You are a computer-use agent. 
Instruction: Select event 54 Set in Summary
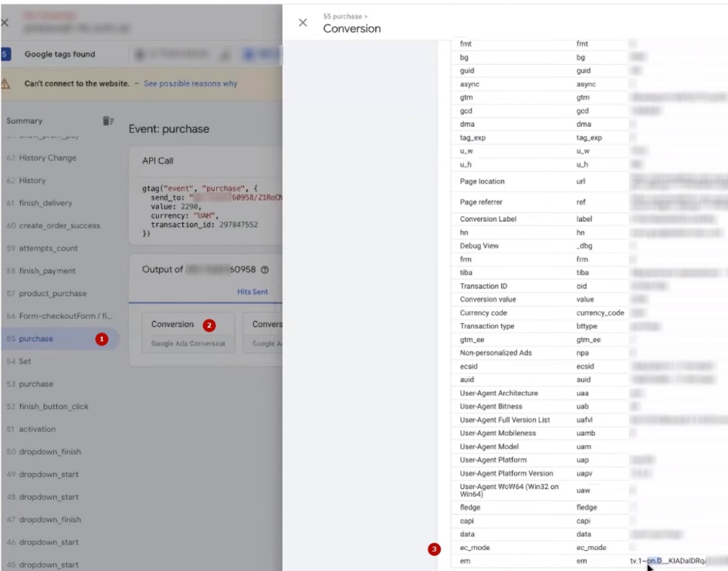click(x=19, y=361)
